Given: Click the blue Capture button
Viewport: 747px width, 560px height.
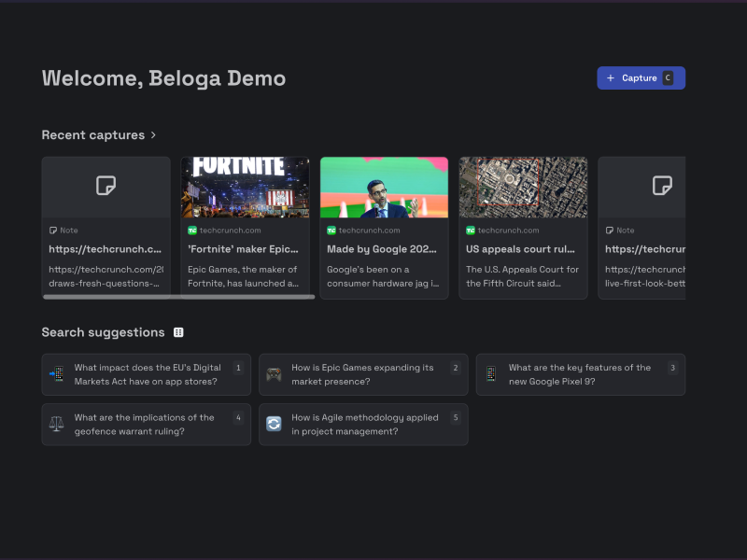Looking at the screenshot, I should 641,78.
